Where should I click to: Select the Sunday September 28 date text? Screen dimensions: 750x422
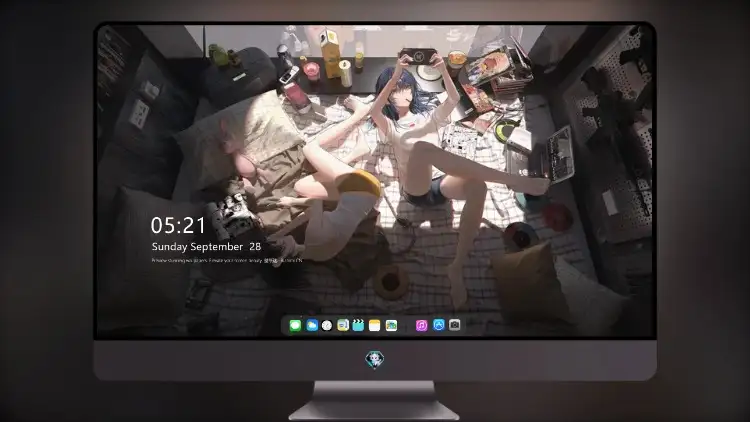[206, 247]
